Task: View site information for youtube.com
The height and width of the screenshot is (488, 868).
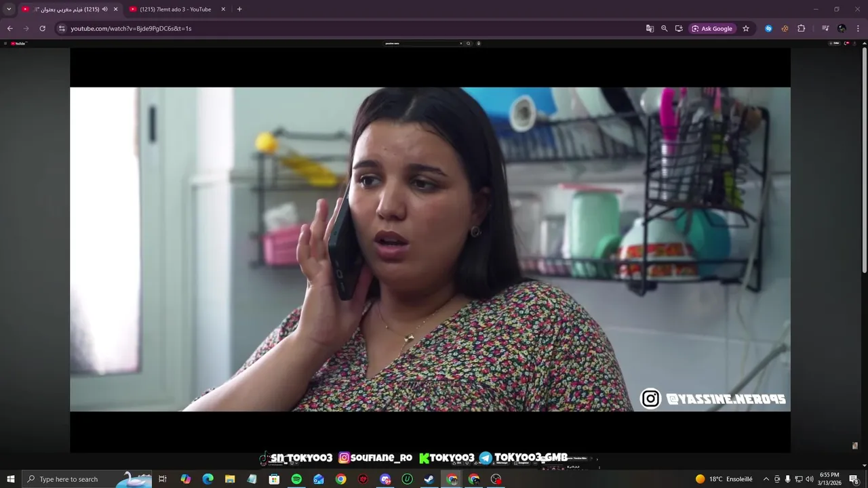Action: click(62, 28)
